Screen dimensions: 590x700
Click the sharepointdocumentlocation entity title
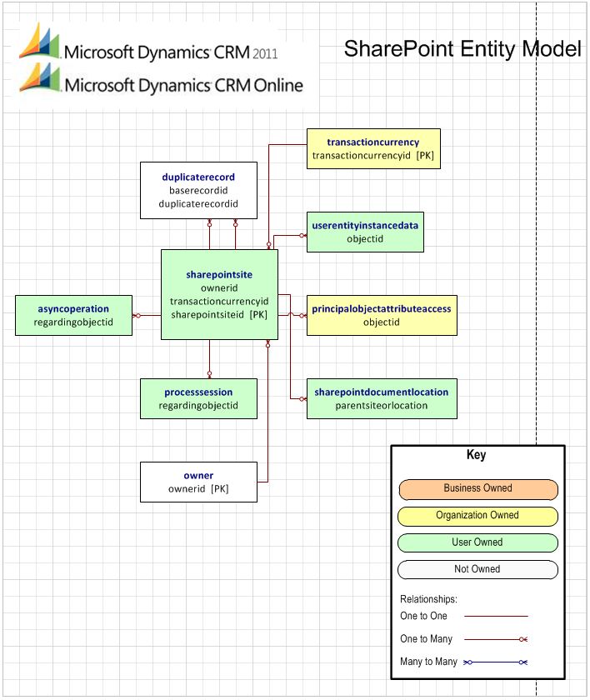pyautogui.click(x=382, y=392)
